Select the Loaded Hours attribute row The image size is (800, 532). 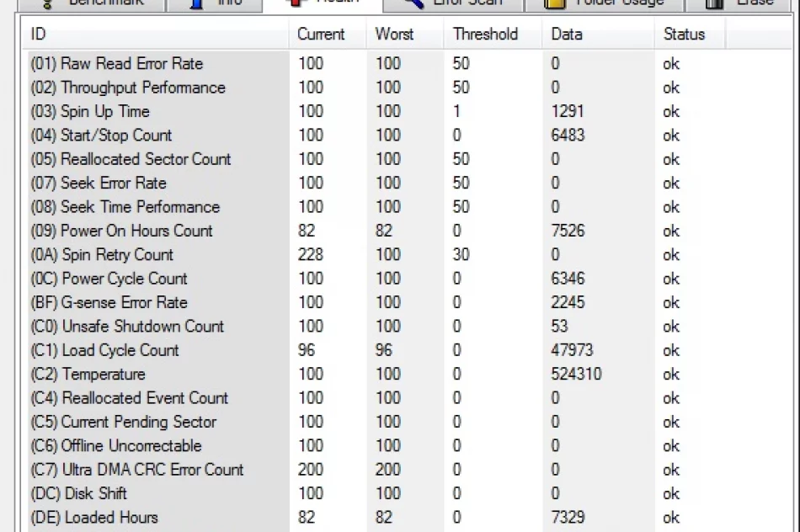tap(93, 517)
